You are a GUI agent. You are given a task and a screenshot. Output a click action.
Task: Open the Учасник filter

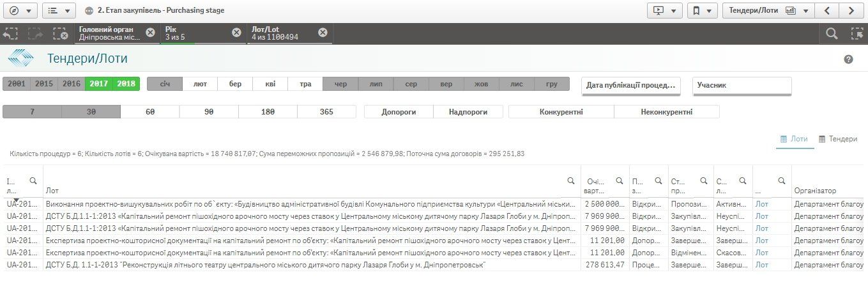(x=742, y=85)
